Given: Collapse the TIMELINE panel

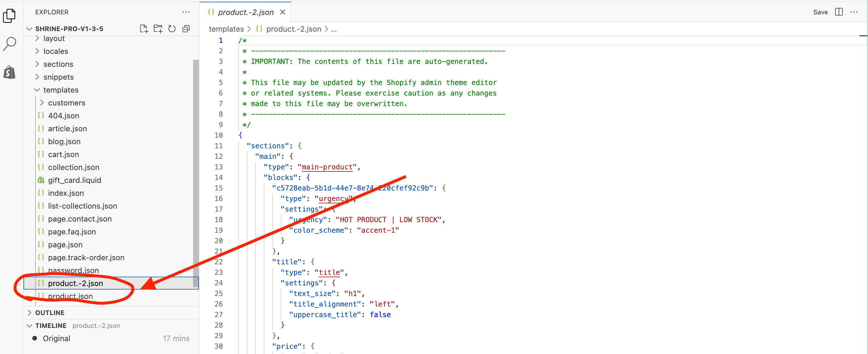Looking at the screenshot, I should (x=50, y=325).
